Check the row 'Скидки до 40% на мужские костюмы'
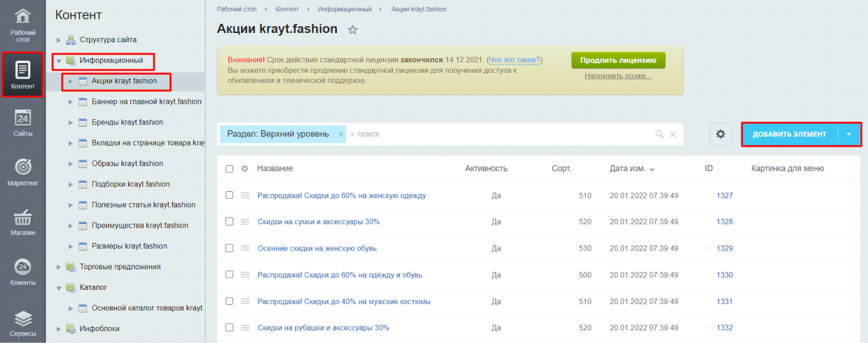 pos(230,301)
